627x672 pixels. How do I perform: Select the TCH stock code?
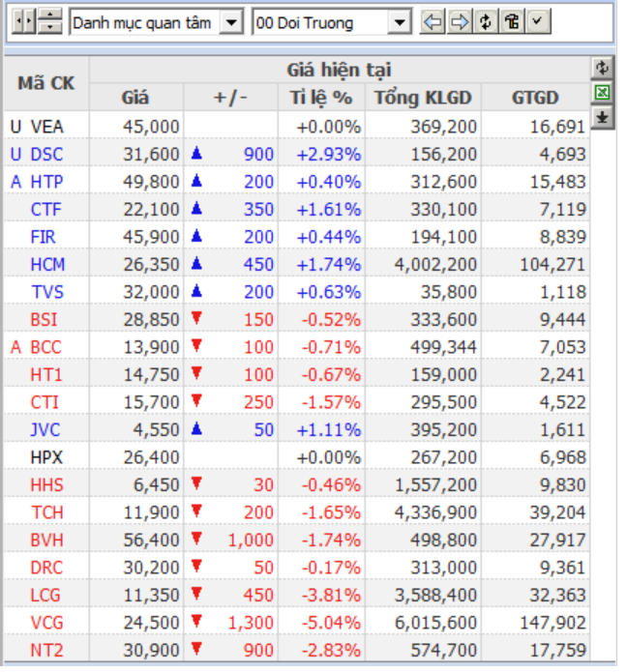(47, 512)
